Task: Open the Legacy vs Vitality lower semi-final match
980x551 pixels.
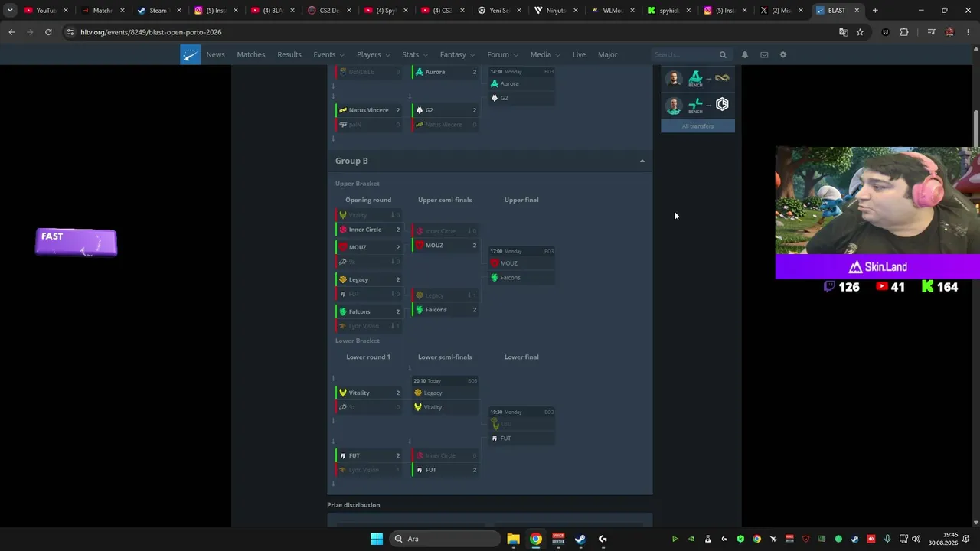Action: coord(445,394)
